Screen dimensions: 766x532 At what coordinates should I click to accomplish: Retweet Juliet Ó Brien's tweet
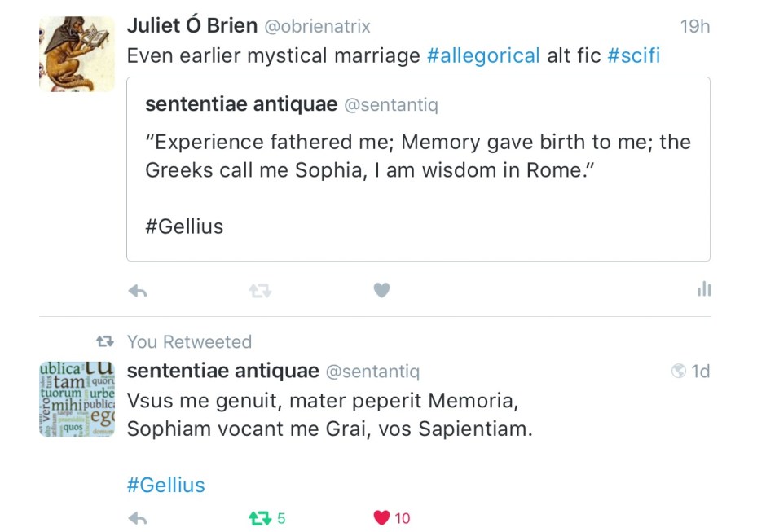260,290
